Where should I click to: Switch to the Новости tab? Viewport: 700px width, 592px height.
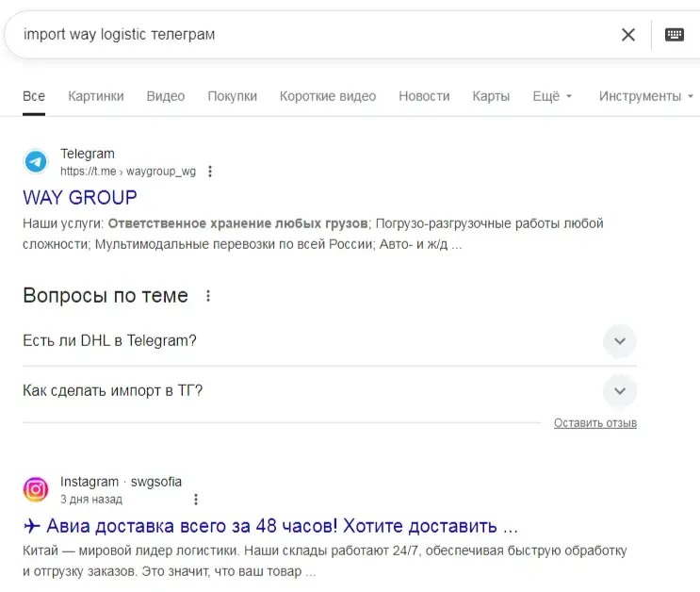[424, 96]
